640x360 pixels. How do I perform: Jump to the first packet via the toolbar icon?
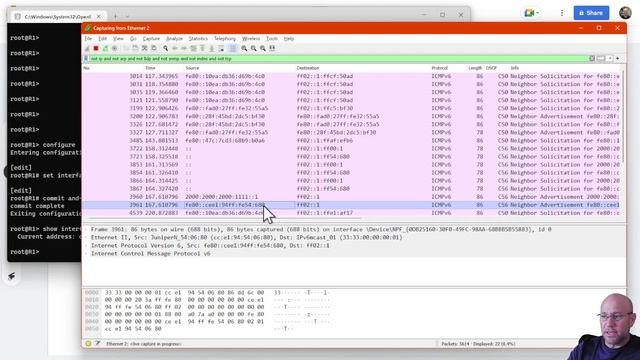click(x=202, y=48)
